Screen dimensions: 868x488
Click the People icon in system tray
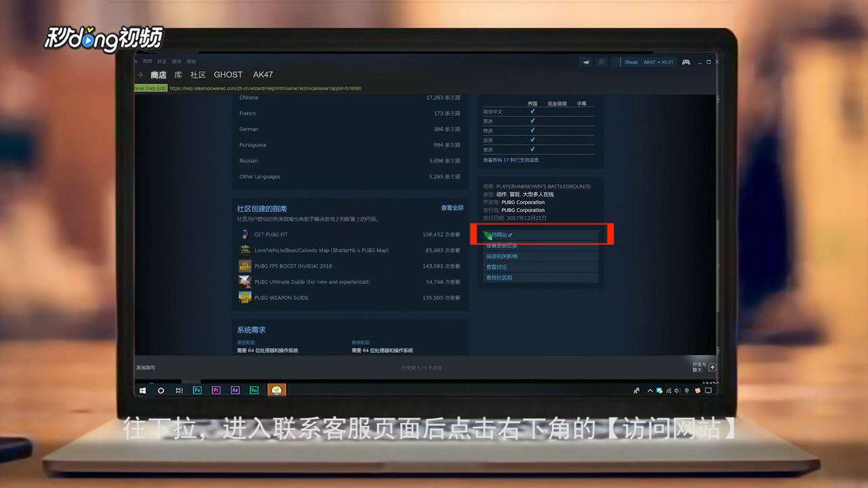point(636,390)
